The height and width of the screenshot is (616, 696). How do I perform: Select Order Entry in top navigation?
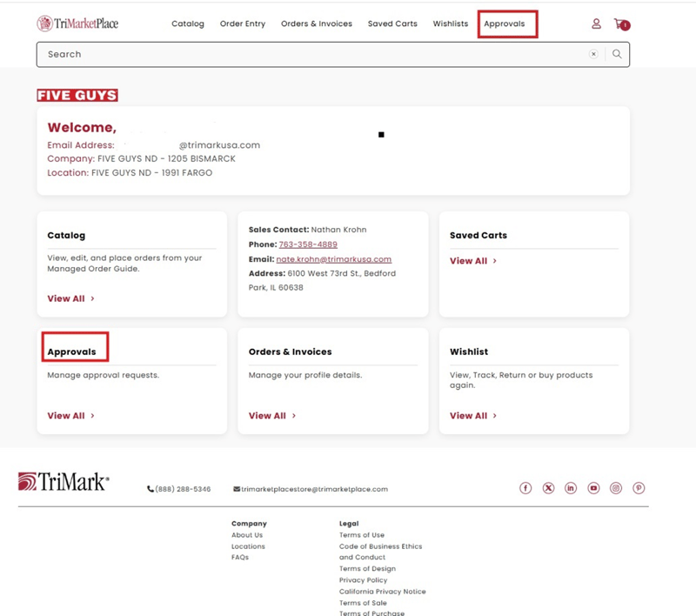tap(243, 24)
